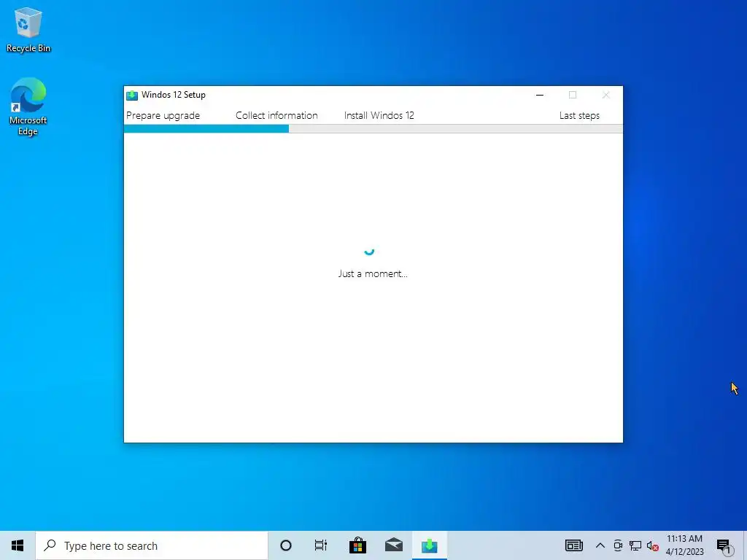Click the loading spinner in setup window
Viewport: 747px width, 560px height.
pyautogui.click(x=369, y=251)
